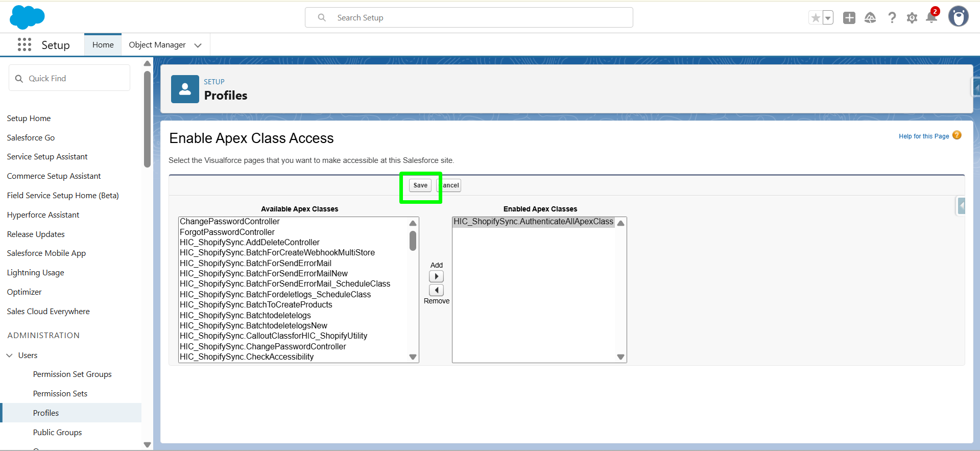Select Profiles in the sidebar
980x451 pixels.
[x=71, y=413]
